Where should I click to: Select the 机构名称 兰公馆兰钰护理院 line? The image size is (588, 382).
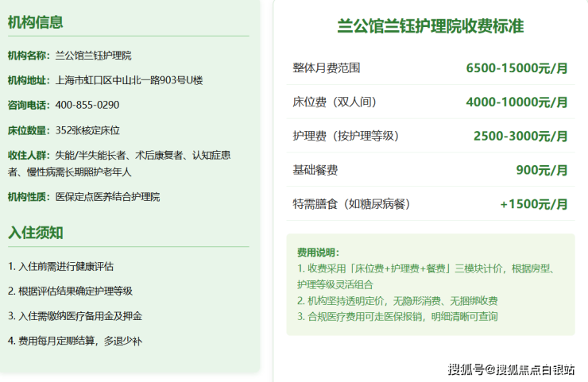pyautogui.click(x=70, y=56)
